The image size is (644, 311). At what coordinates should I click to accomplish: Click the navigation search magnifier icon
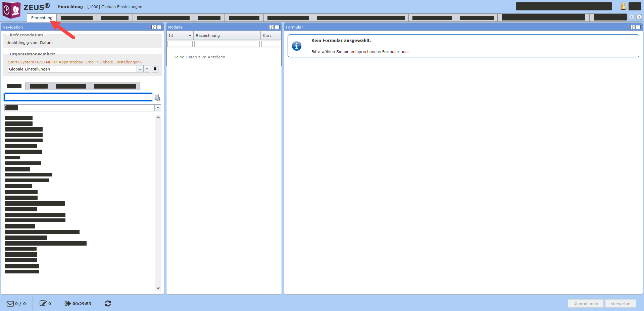click(157, 98)
